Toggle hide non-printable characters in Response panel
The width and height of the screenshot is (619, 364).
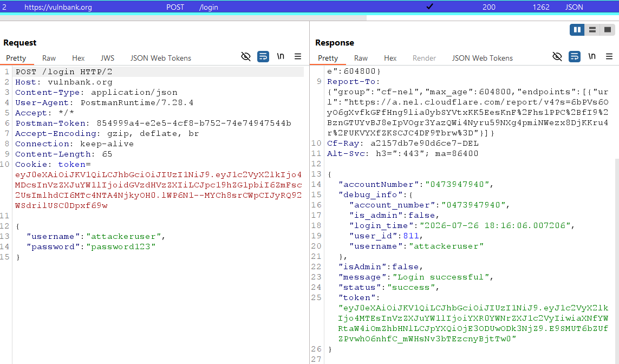point(557,56)
